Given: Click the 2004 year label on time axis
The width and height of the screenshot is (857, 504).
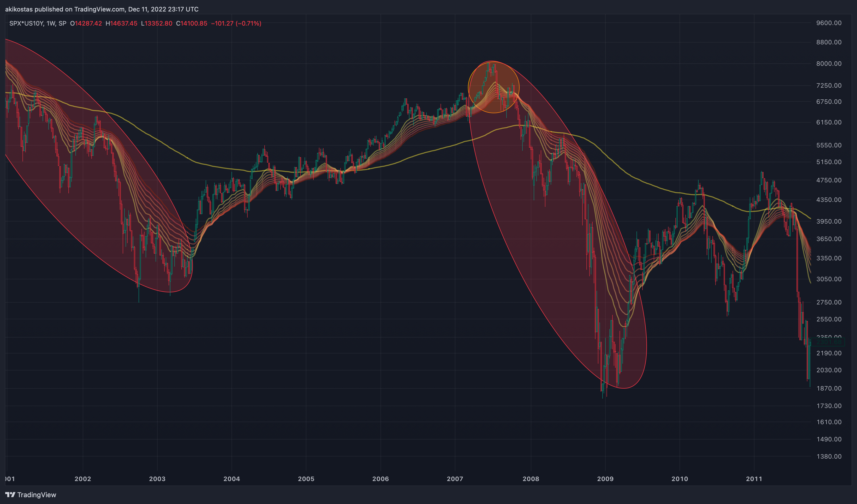Looking at the screenshot, I should [x=231, y=479].
